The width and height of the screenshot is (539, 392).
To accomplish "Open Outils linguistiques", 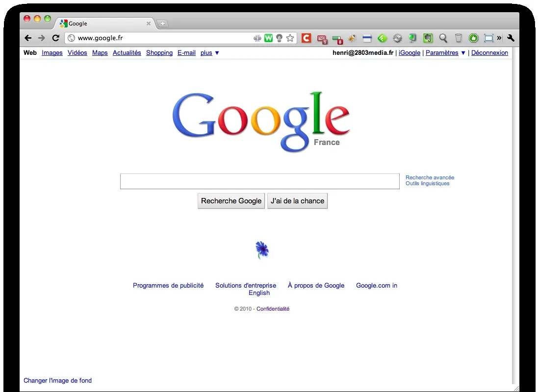I will click(x=427, y=183).
